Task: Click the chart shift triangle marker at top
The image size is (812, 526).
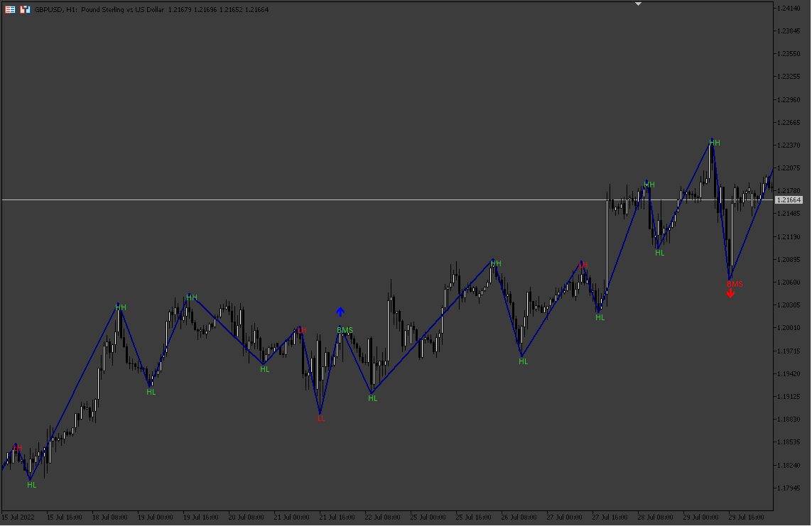Action: (x=639, y=4)
